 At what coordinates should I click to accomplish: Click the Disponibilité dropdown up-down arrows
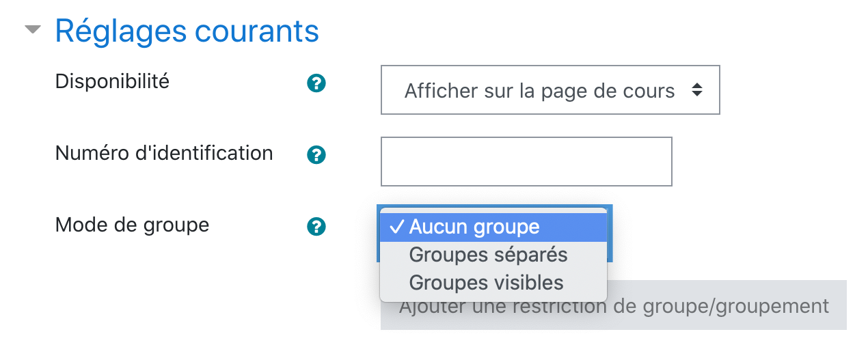coord(696,90)
